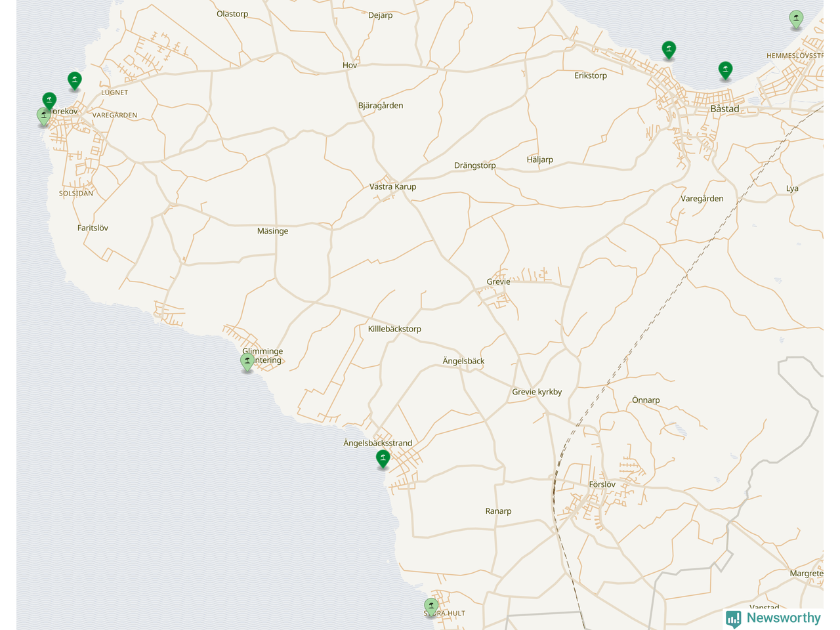
Task: Select the Margrete label
Action: [806, 574]
